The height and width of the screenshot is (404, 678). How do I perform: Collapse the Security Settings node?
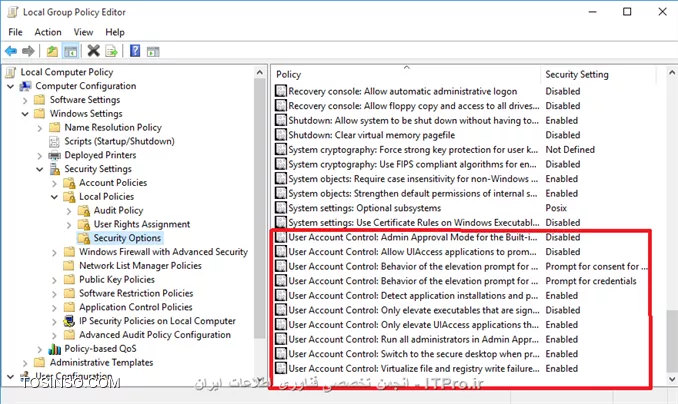click(x=40, y=169)
